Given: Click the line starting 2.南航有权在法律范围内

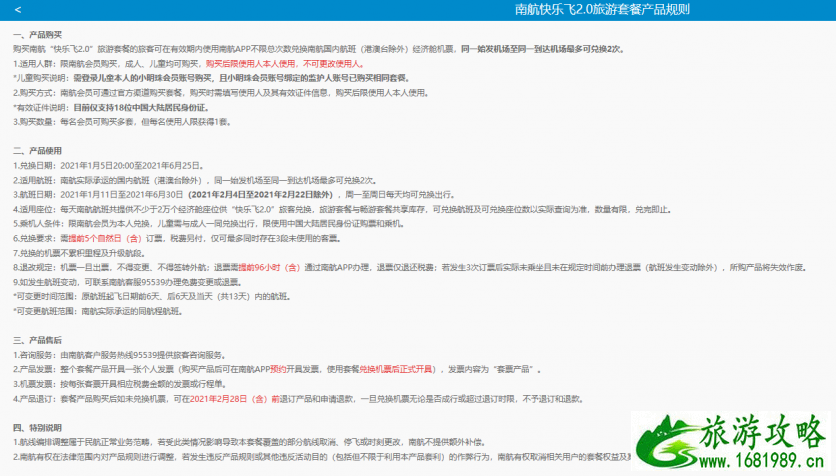Looking at the screenshot, I should pos(322,457).
